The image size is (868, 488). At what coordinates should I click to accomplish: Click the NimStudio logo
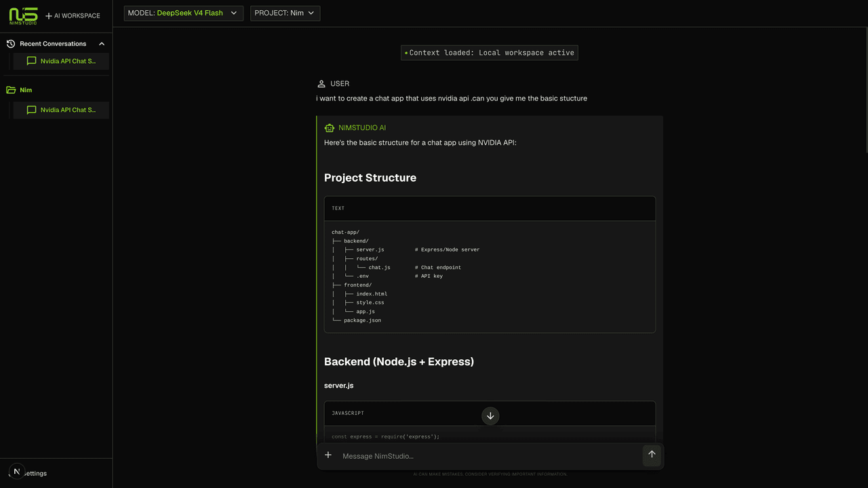click(x=23, y=16)
